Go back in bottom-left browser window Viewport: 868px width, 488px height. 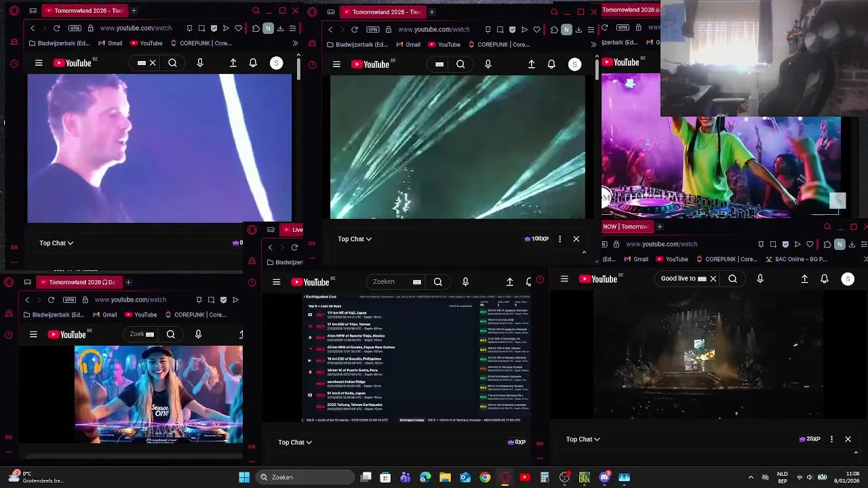pos(27,300)
